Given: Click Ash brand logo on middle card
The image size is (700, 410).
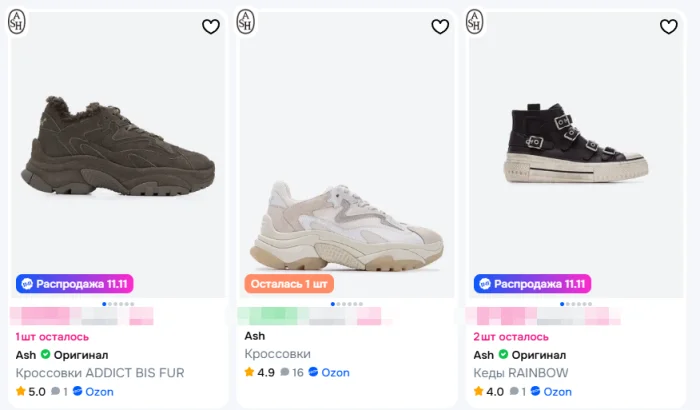Looking at the screenshot, I should coord(246,22).
